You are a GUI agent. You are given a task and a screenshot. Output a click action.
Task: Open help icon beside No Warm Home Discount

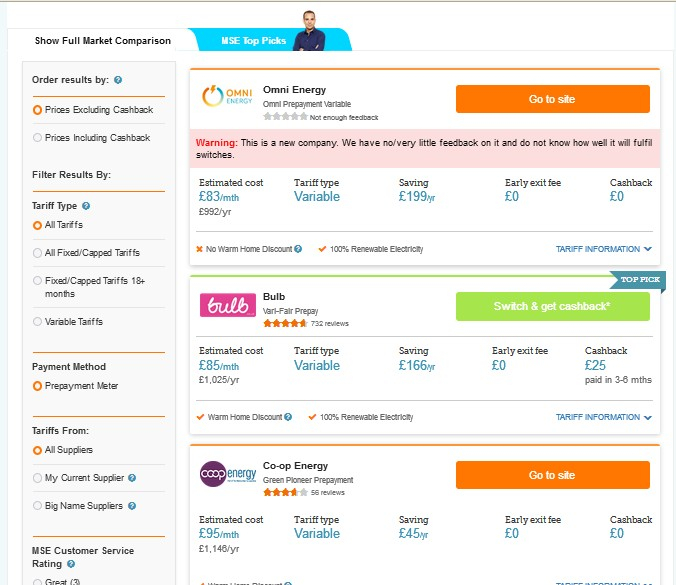pos(298,249)
